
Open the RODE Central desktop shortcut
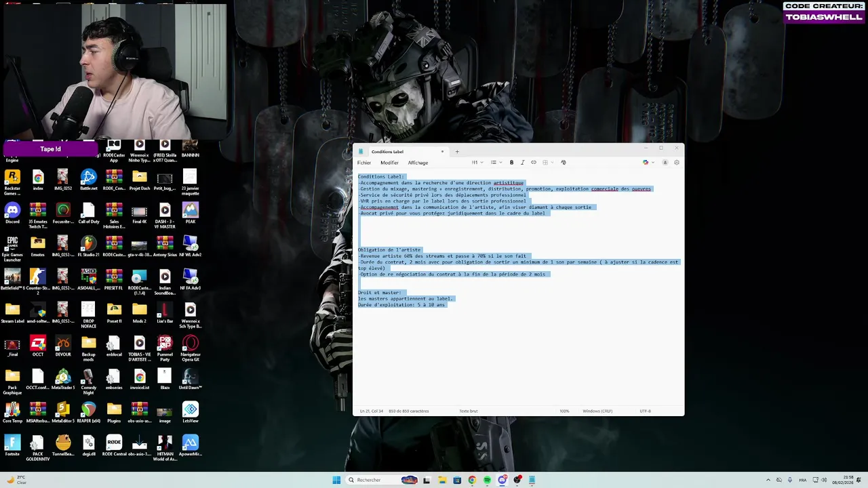114,446
